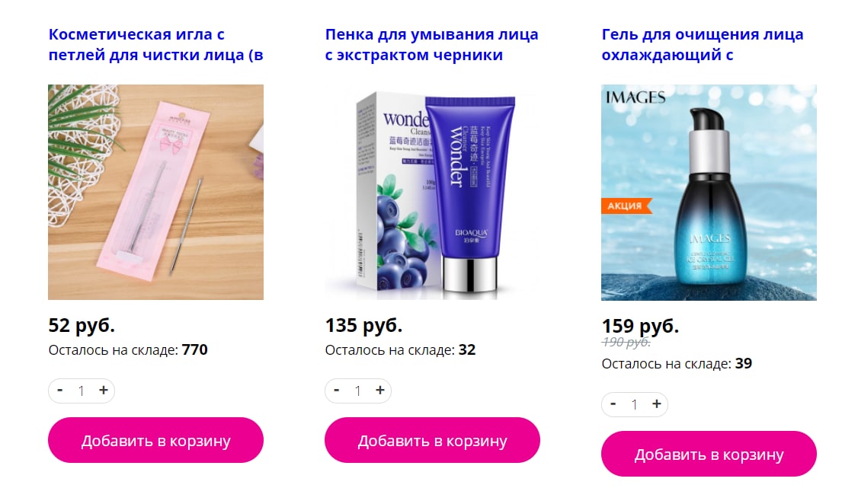Focus quantity field of the cosmetic needle
Viewport: 858px width, 504px height.
click(82, 391)
